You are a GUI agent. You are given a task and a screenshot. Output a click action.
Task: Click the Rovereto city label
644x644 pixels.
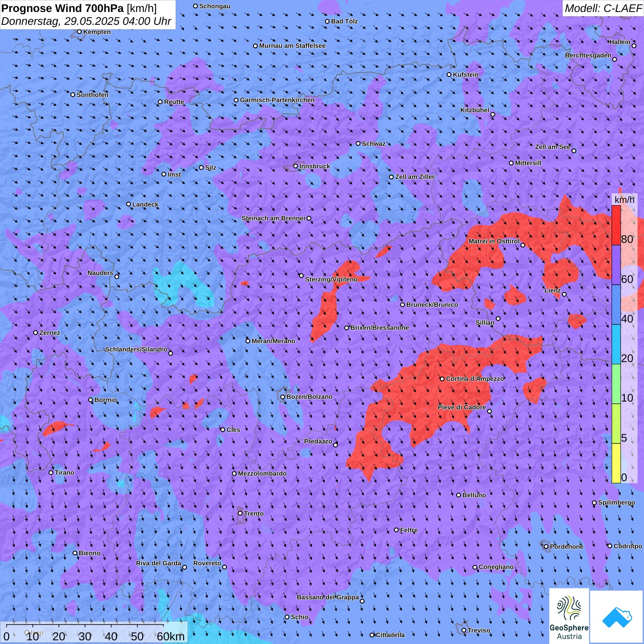pyautogui.click(x=207, y=563)
